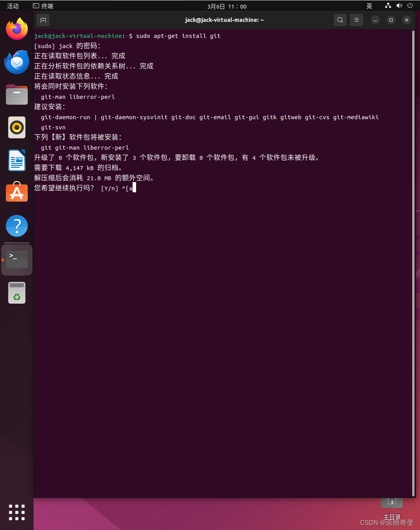Viewport: 420px width, 530px height.
Task: Launch LibreOffice Writer from the dock
Action: [17, 160]
